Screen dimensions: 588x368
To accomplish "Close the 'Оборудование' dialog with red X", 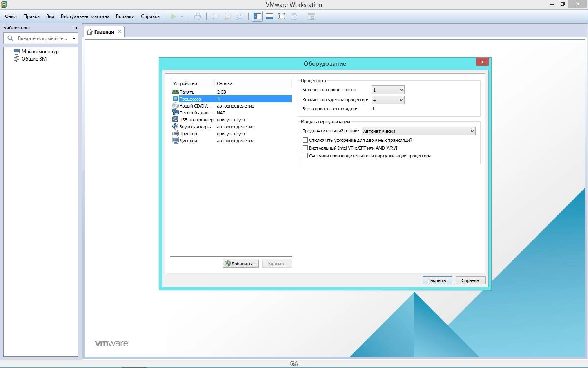I will [x=482, y=62].
